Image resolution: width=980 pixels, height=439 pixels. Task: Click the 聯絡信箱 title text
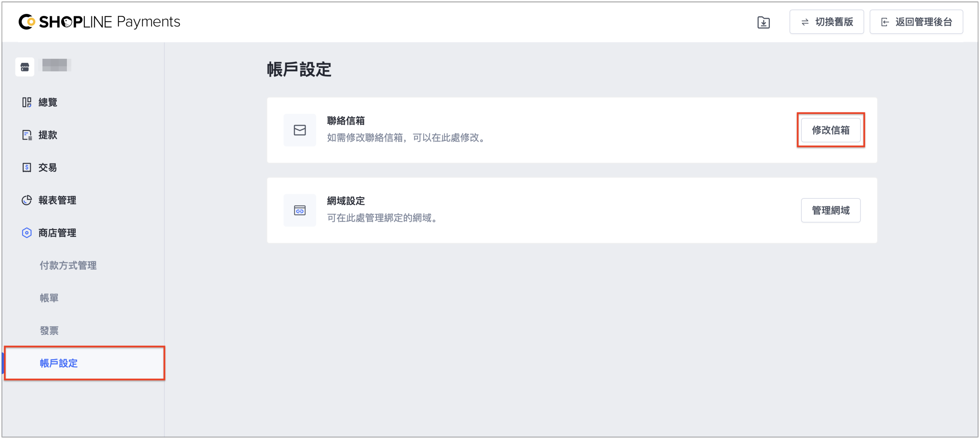[x=346, y=121]
